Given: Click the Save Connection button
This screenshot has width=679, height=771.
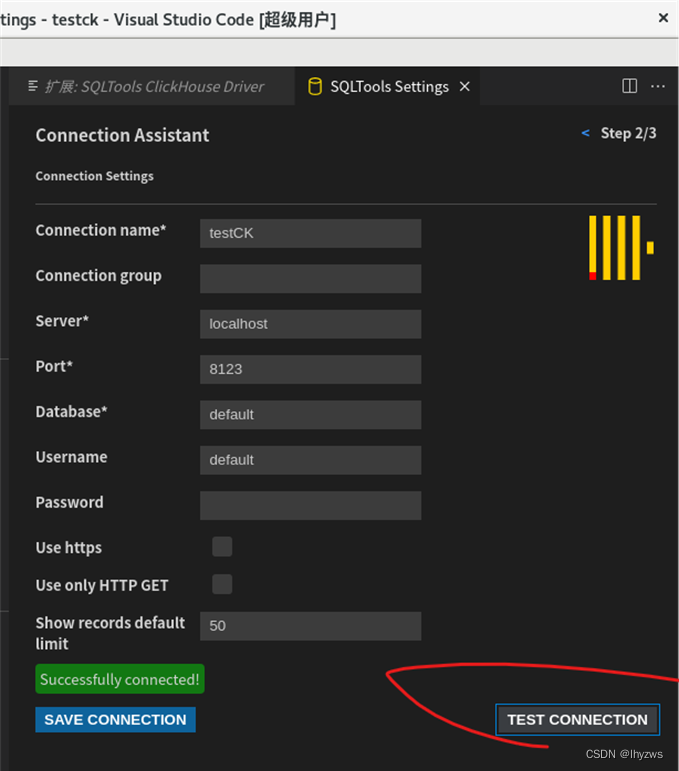Looking at the screenshot, I should tap(116, 719).
